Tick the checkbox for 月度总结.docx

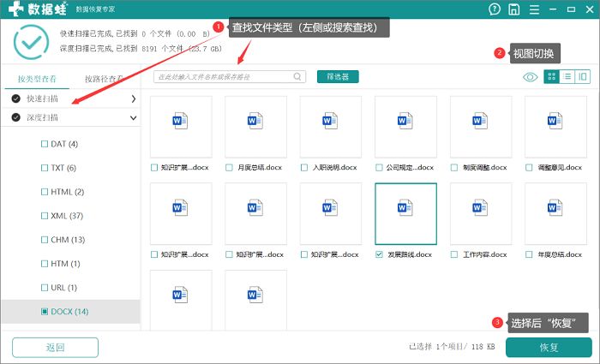tap(229, 168)
